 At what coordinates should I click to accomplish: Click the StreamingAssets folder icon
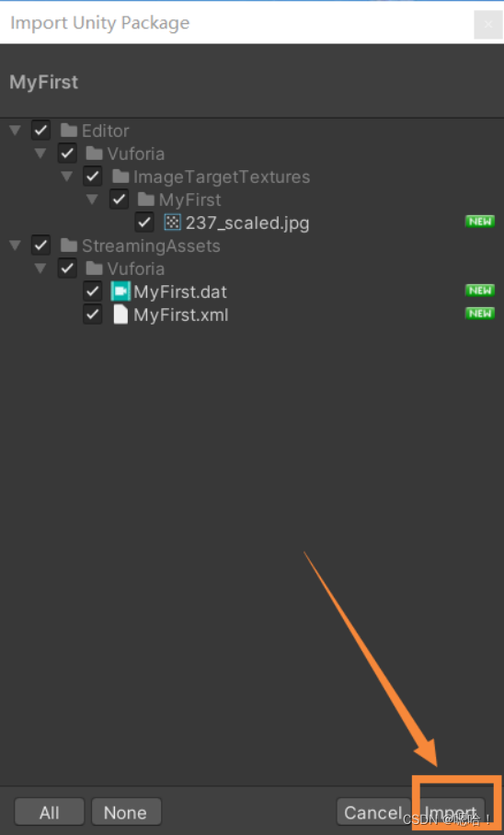[x=69, y=246]
